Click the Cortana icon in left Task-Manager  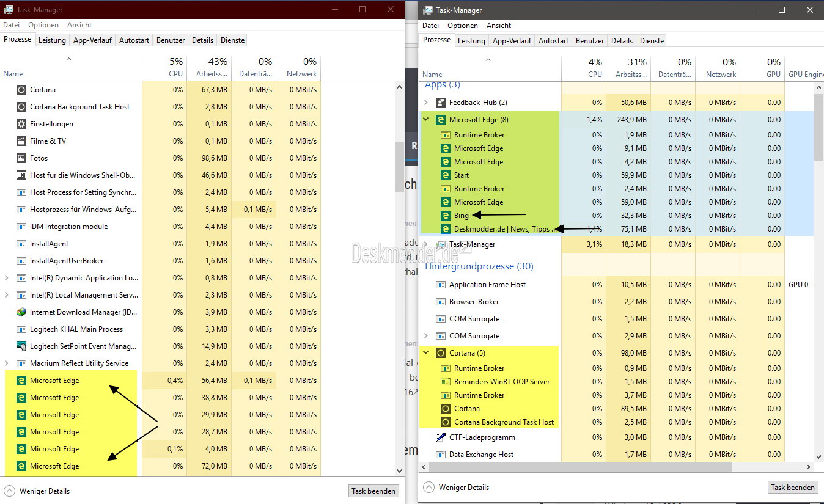coord(21,90)
